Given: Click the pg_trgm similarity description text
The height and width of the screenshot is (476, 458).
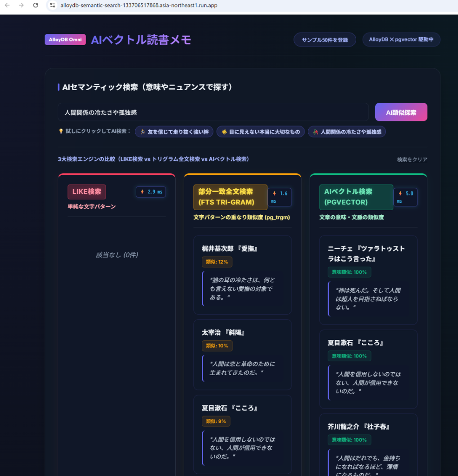Looking at the screenshot, I should tap(242, 218).
